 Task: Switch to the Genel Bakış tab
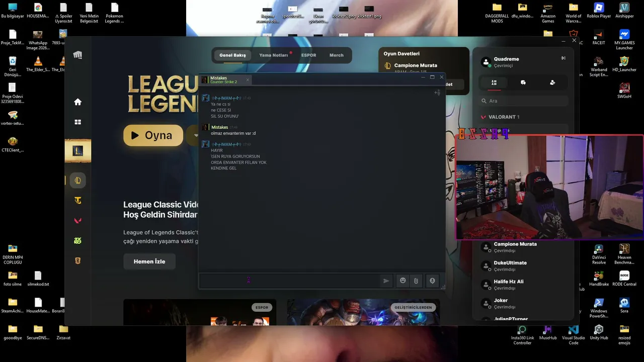pos(232,55)
